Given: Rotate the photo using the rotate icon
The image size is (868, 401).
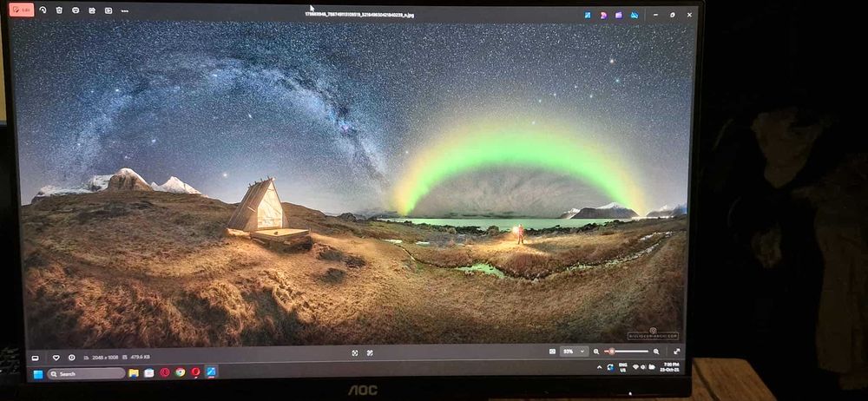Looking at the screenshot, I should pyautogui.click(x=43, y=10).
